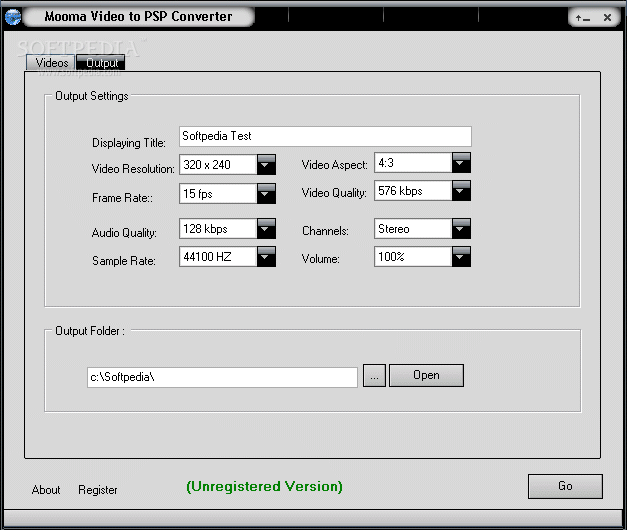627x530 pixels.
Task: Click the output folder path field
Action: point(222,377)
